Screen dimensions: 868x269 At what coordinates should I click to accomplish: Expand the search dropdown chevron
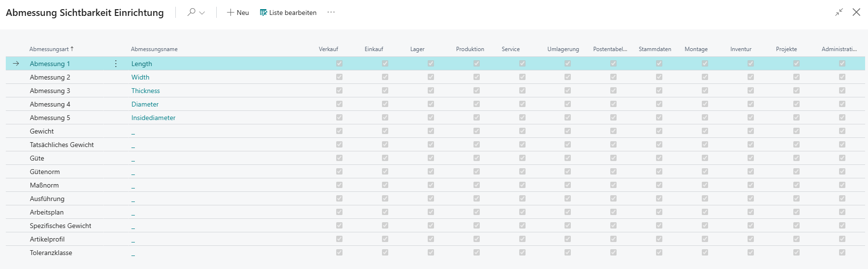202,13
